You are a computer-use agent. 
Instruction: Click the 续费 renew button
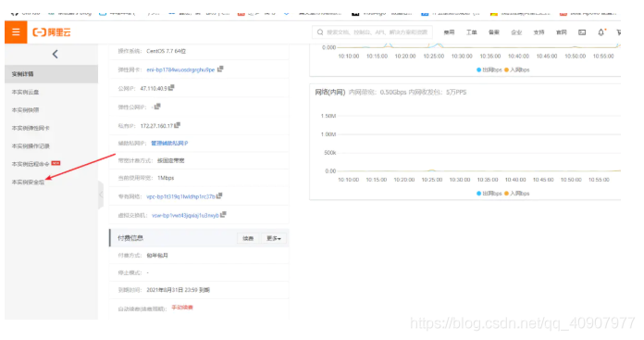pos(248,238)
